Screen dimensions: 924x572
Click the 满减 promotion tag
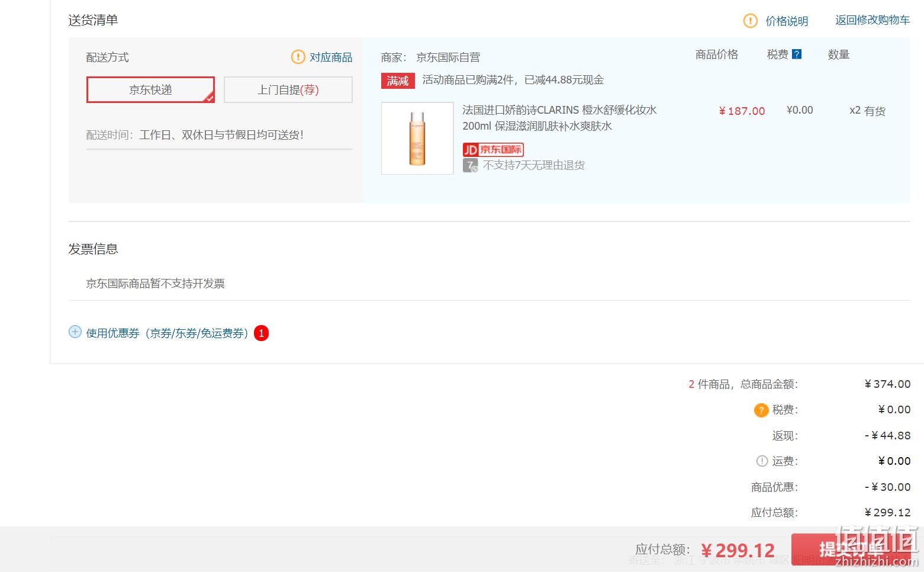point(398,81)
